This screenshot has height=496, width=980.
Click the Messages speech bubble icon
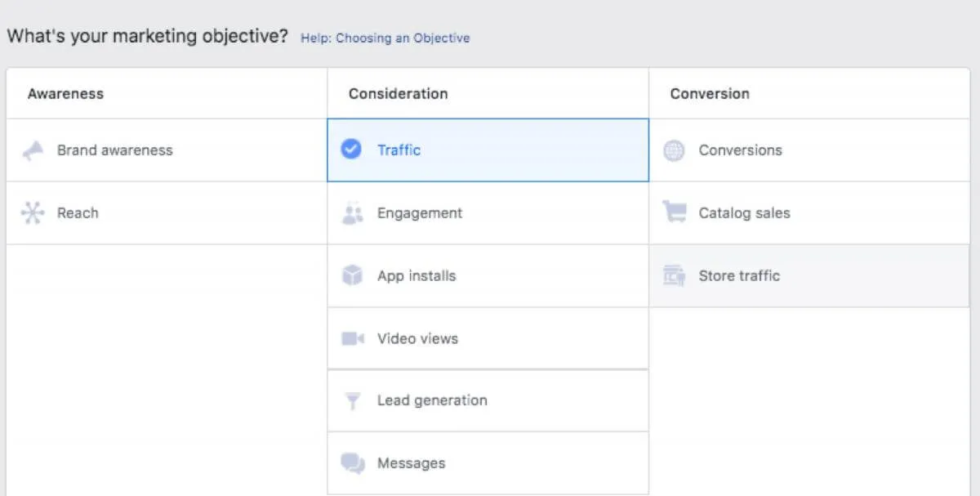click(x=352, y=463)
